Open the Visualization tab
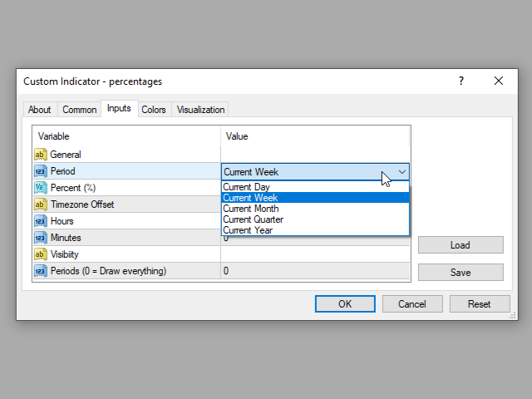The width and height of the screenshot is (532, 399). tap(200, 110)
